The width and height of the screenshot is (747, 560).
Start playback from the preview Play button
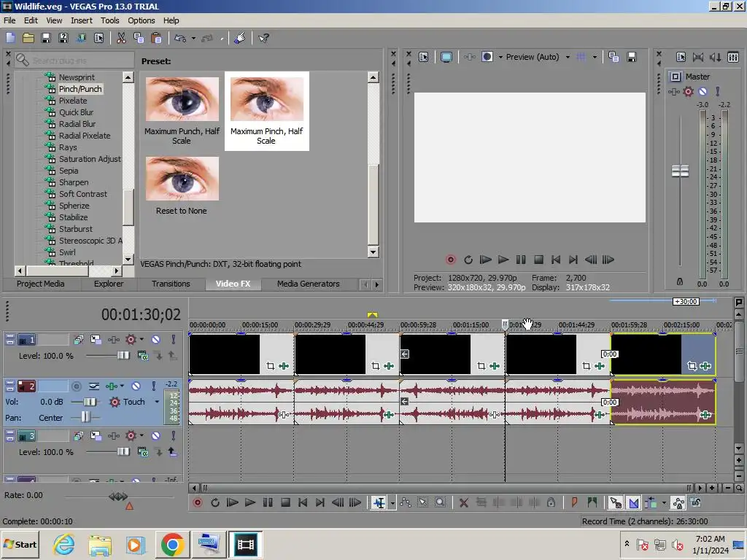point(503,260)
